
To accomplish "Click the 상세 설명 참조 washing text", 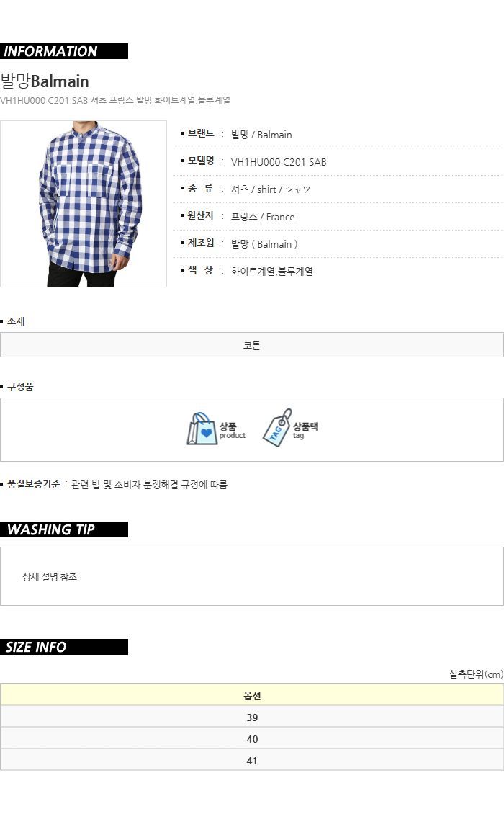I will click(50, 577).
